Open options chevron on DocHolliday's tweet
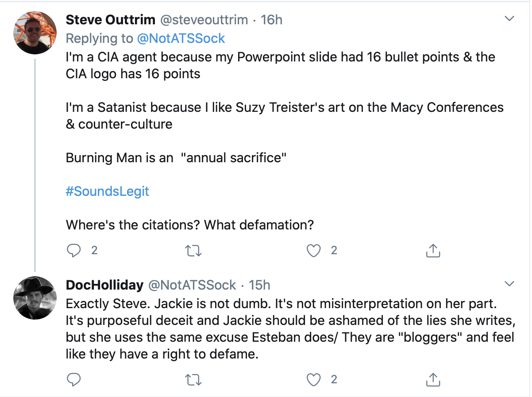532x397 pixels. pos(510,283)
